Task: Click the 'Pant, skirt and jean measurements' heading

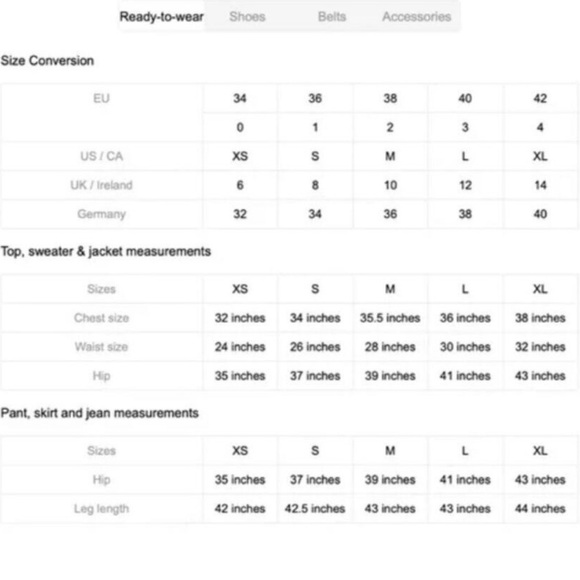Action: pos(100,413)
